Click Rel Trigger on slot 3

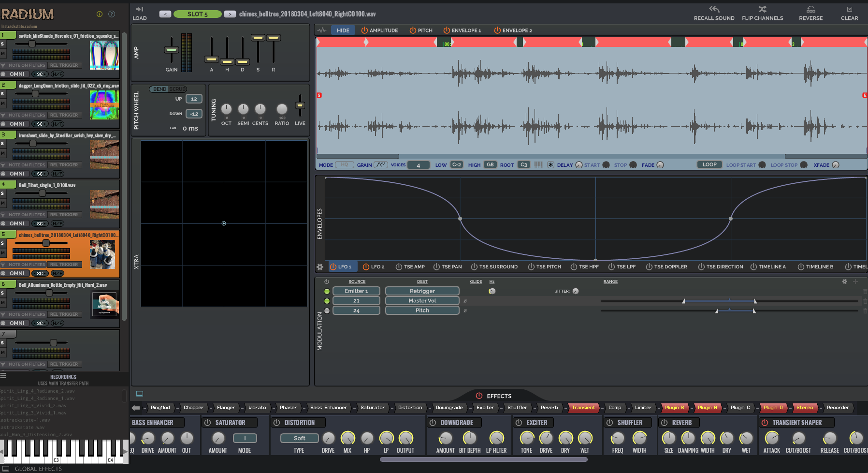tap(64, 165)
